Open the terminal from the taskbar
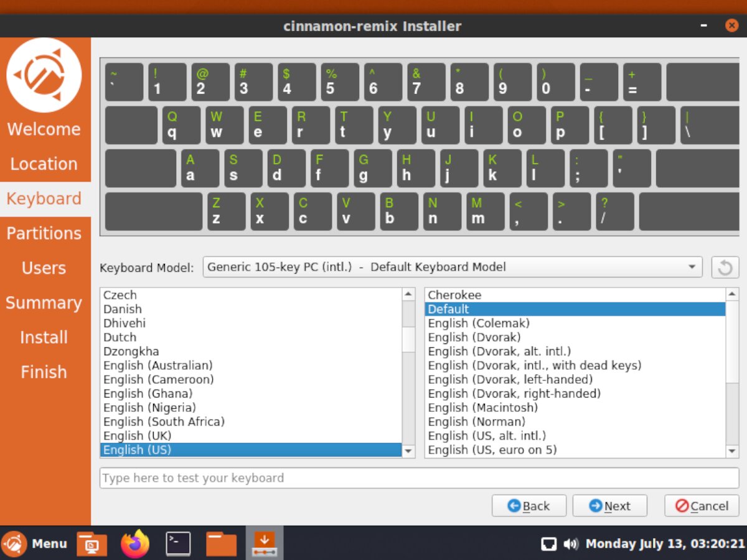Image resolution: width=747 pixels, height=560 pixels. tap(177, 543)
